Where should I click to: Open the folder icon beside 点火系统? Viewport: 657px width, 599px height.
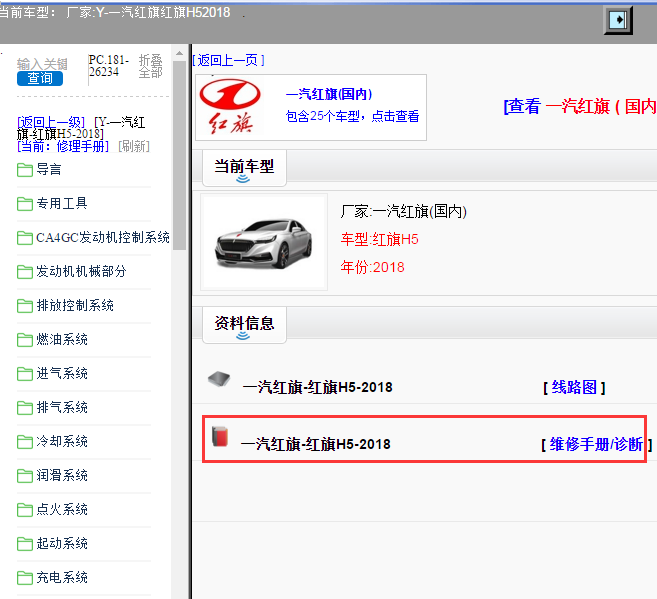click(x=25, y=509)
